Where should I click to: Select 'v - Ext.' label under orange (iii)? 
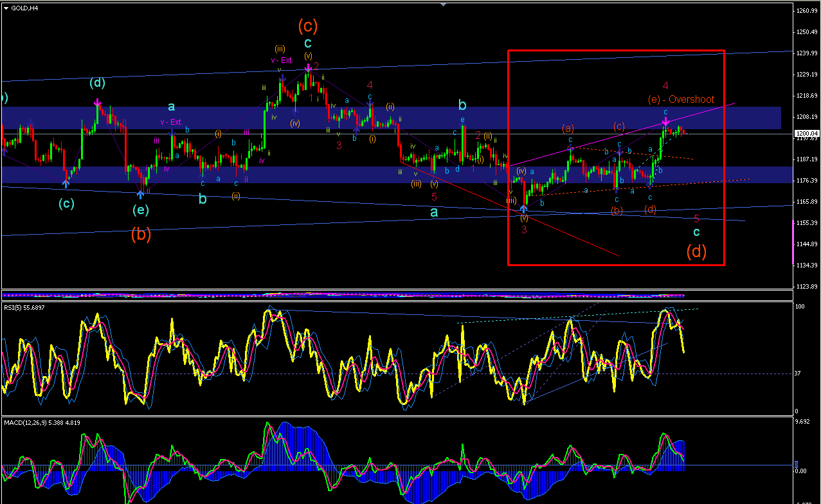(281, 60)
